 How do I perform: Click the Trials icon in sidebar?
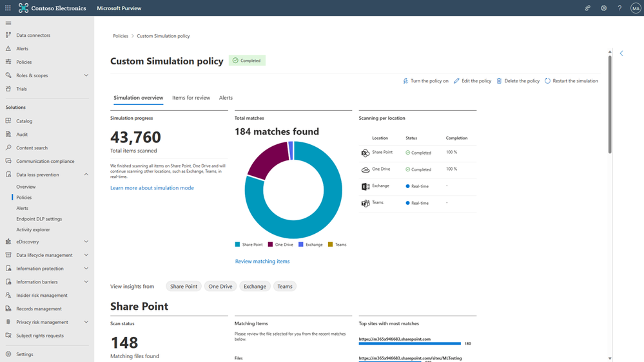coord(8,89)
